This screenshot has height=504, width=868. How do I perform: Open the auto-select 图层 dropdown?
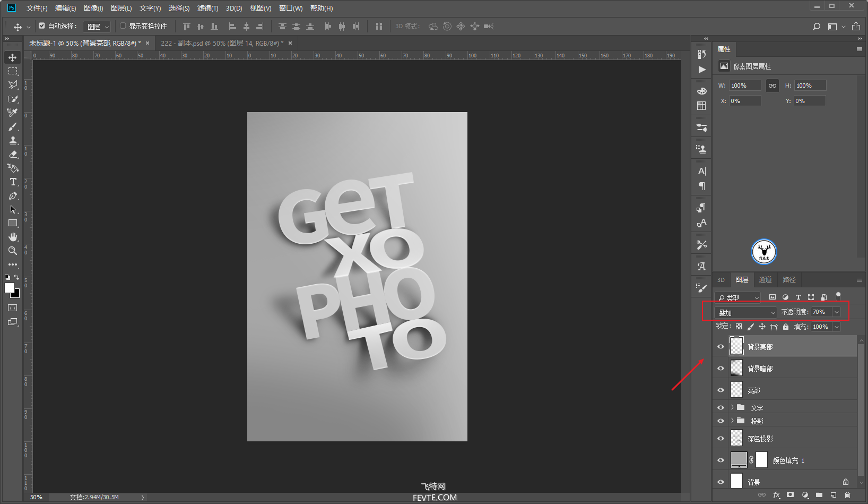(x=97, y=27)
